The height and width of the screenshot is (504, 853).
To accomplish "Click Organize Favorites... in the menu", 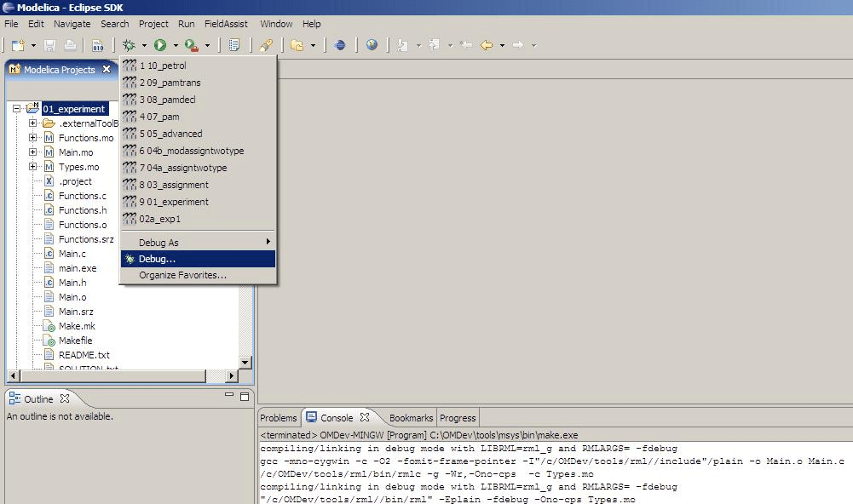I will coord(183,275).
